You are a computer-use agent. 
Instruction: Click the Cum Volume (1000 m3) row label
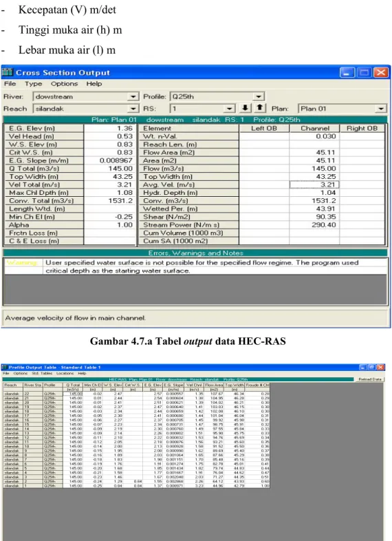click(x=188, y=233)
